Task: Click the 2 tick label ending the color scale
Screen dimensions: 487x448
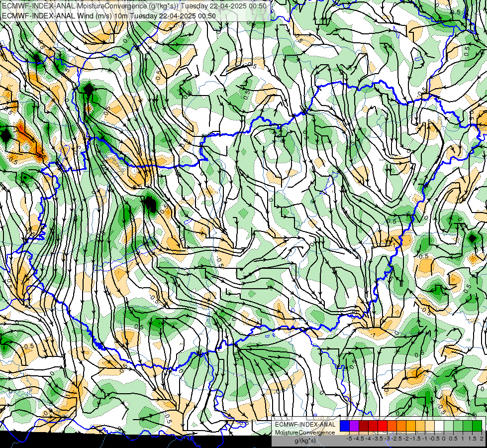Action: pyautogui.click(x=482, y=439)
